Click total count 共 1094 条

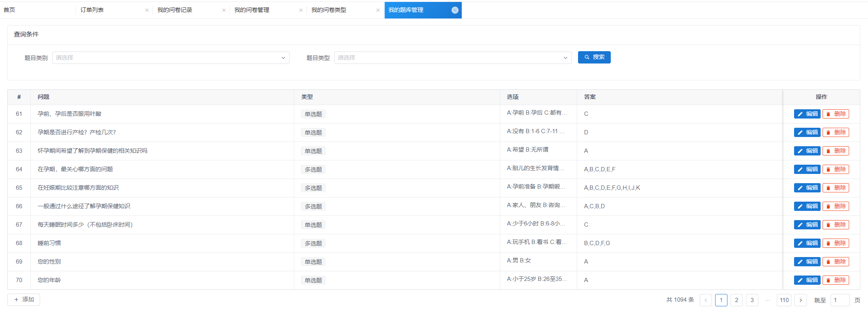(x=680, y=300)
